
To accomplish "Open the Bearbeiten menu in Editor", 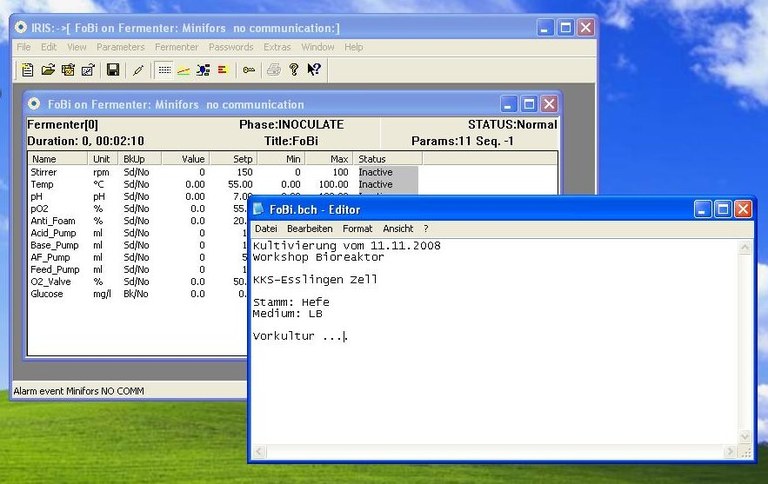I will pyautogui.click(x=310, y=229).
